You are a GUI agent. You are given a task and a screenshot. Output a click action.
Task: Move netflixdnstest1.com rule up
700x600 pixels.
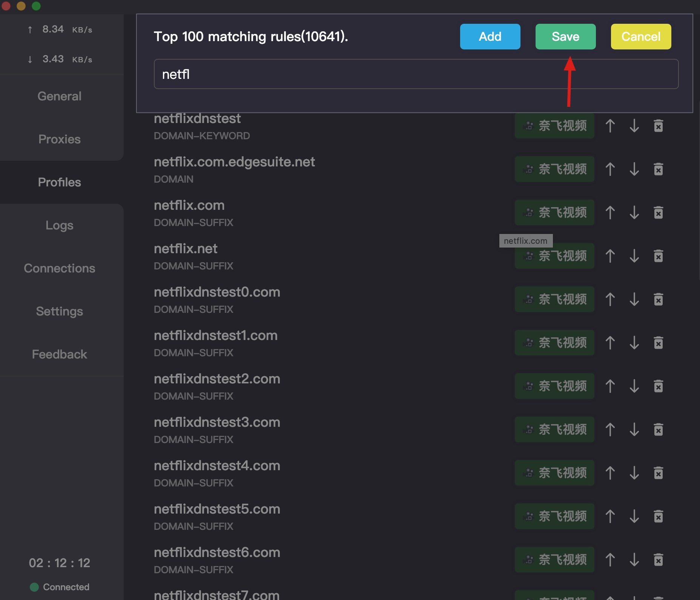pyautogui.click(x=610, y=343)
